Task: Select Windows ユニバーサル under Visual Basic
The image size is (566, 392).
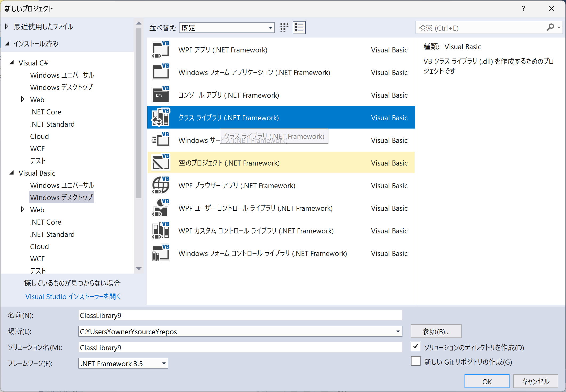Action: click(x=62, y=185)
